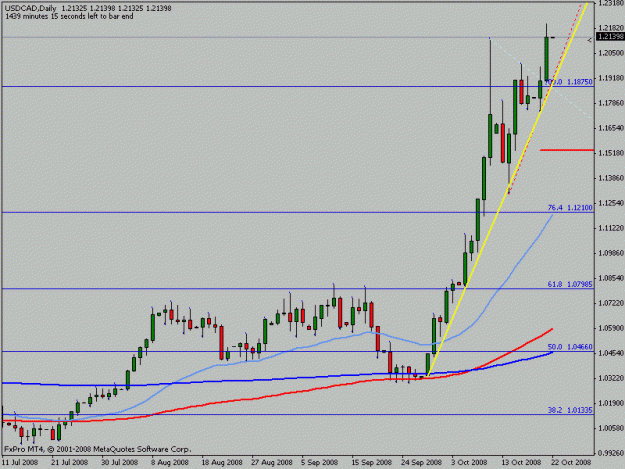Click the date label '3 Oct 2008'
This screenshot has height=469, width=625.
click(x=469, y=462)
